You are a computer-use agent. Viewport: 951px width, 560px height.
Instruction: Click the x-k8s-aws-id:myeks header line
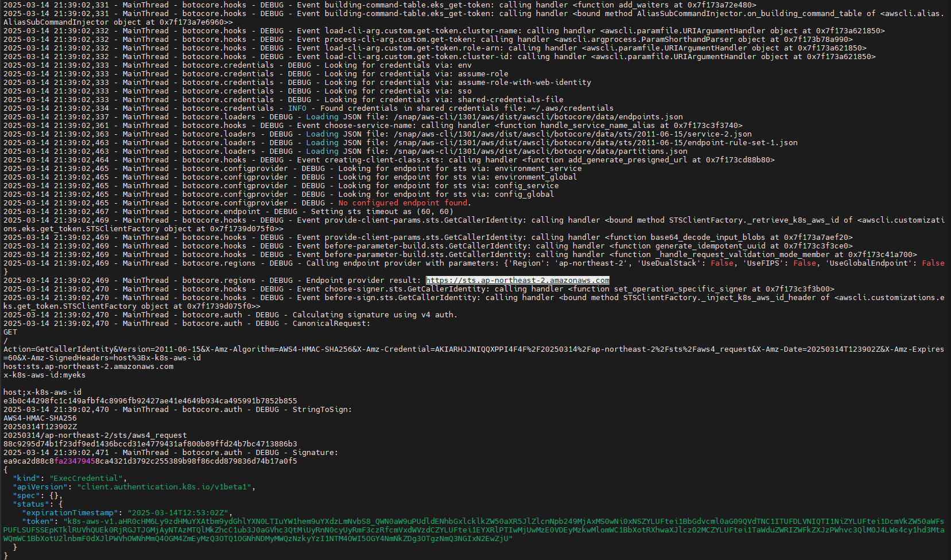(45, 375)
